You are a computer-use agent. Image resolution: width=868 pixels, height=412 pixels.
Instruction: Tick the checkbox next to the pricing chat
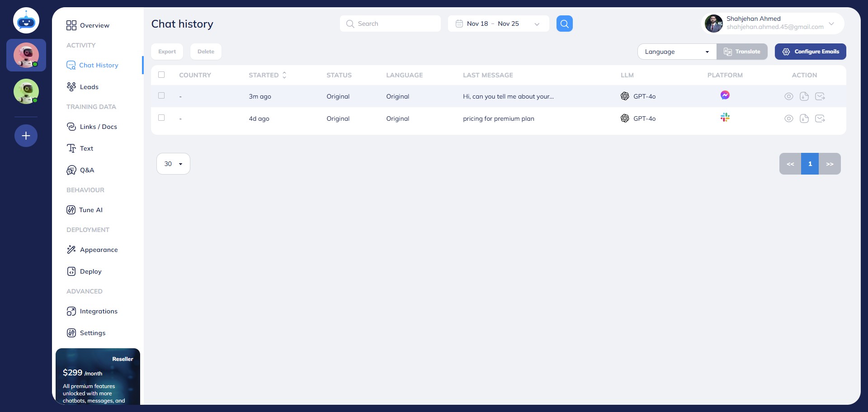point(161,118)
